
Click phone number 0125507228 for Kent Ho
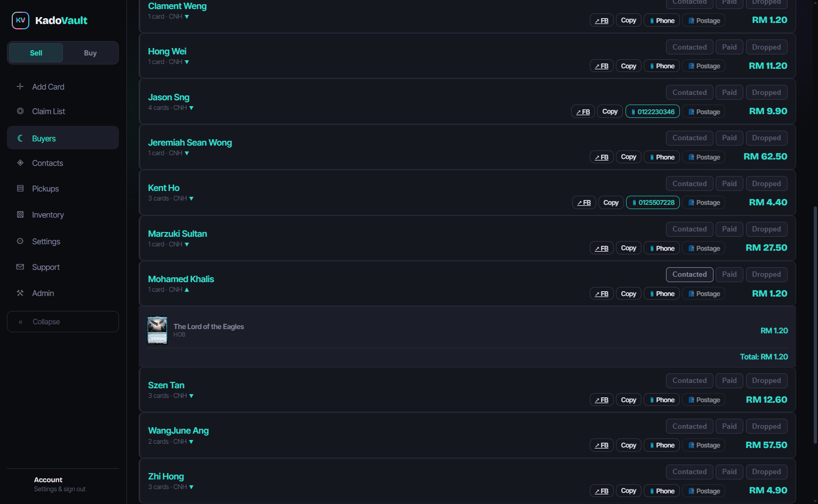point(653,203)
